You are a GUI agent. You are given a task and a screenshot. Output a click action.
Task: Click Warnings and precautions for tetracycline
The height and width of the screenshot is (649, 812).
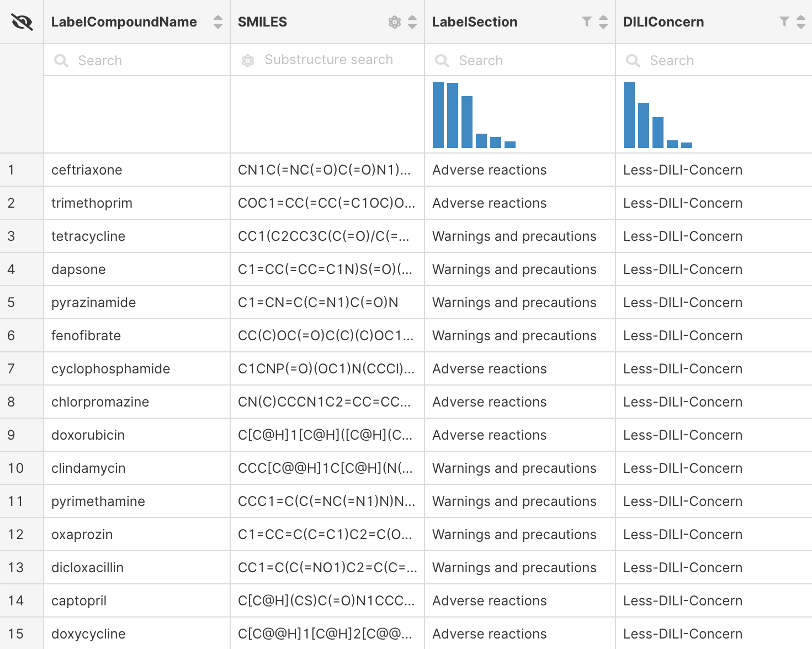[520, 236]
